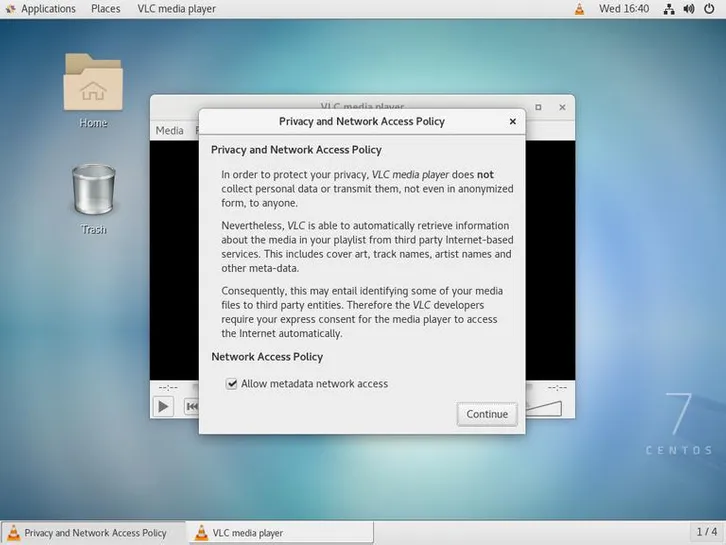This screenshot has width=726, height=545.
Task: Switch to VLC media player taskbar entry
Action: (281, 533)
